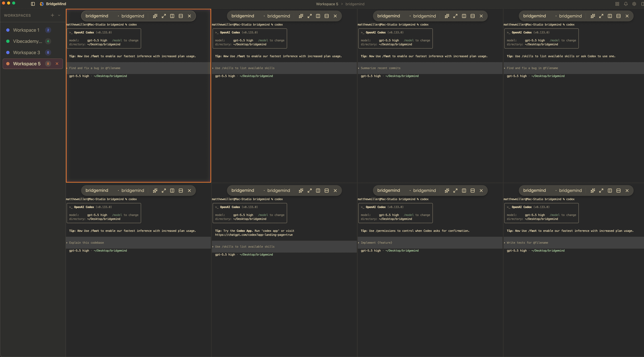This screenshot has width=644, height=357.
Task: Click the 'Explain this codebase' prompt field
Action: point(138,243)
